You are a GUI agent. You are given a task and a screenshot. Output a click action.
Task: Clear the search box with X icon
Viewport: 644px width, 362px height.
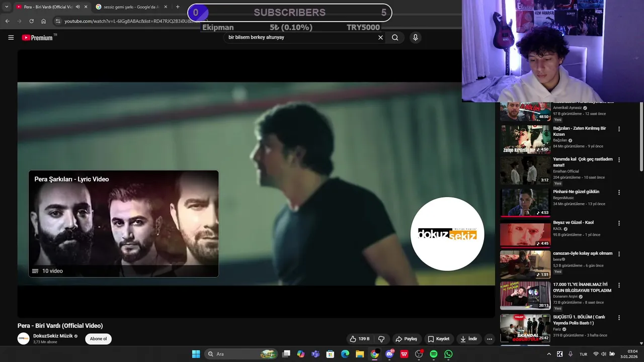click(x=380, y=37)
